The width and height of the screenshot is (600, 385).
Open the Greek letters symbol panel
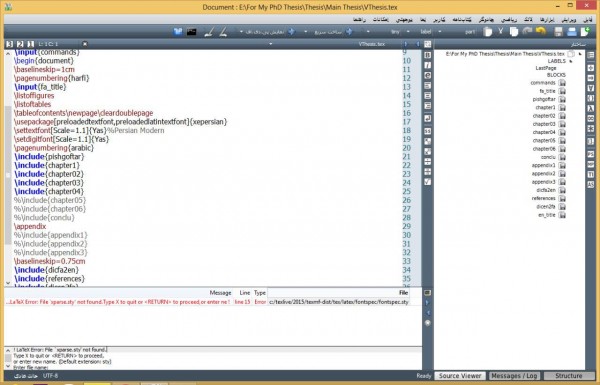[x=590, y=108]
